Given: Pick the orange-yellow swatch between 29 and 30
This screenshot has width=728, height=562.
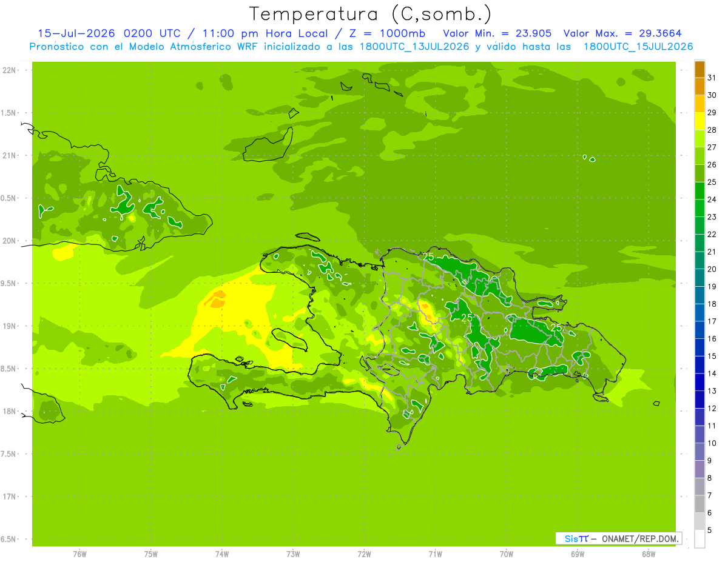Looking at the screenshot, I should click(699, 104).
